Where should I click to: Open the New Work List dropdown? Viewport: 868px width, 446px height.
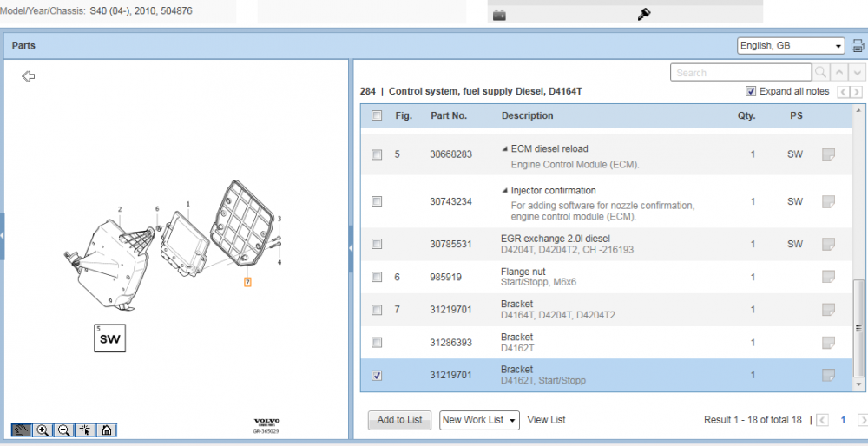click(480, 420)
